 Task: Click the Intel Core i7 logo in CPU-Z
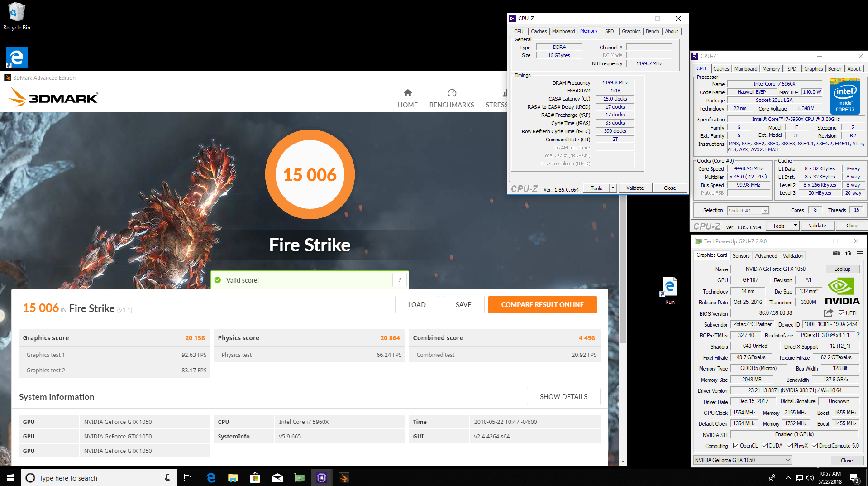[844, 96]
